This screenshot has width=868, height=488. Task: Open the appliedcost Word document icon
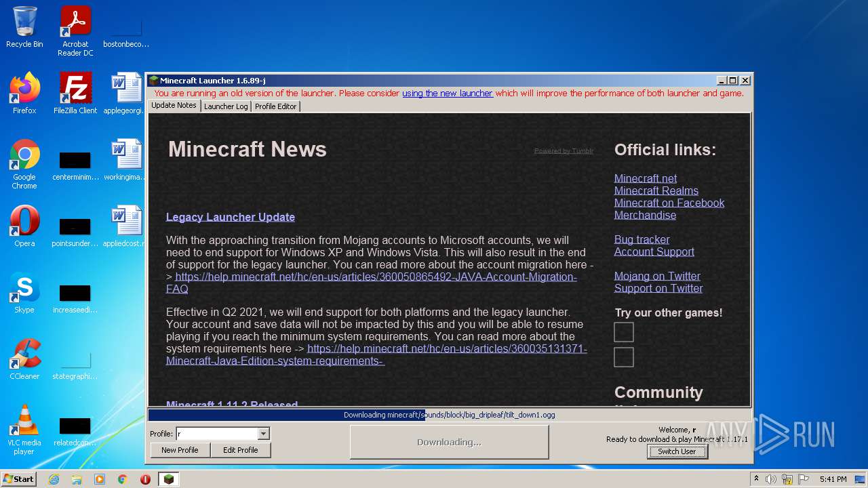pos(126,226)
